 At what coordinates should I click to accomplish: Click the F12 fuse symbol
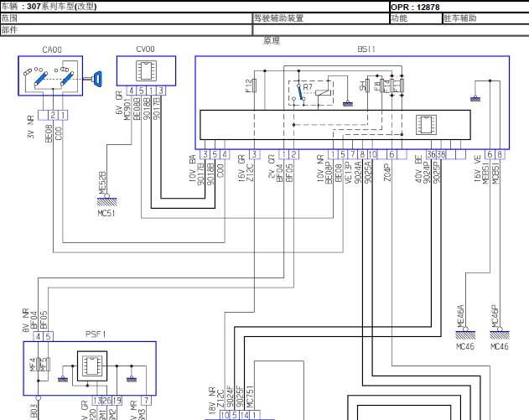pyautogui.click(x=254, y=86)
